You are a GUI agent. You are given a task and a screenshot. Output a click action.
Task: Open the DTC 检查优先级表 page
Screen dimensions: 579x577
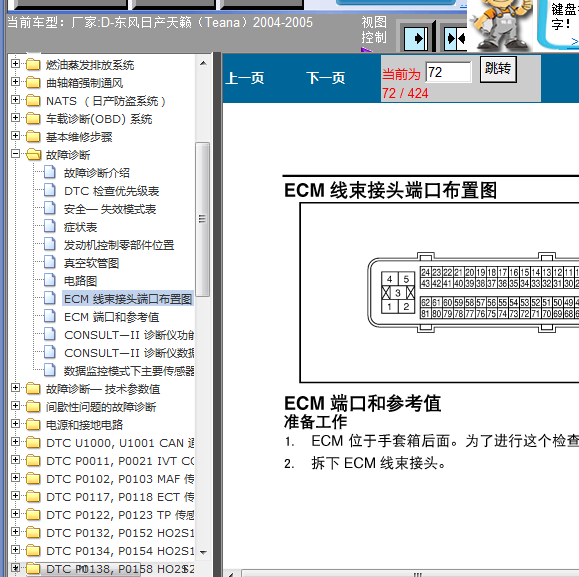coord(112,191)
